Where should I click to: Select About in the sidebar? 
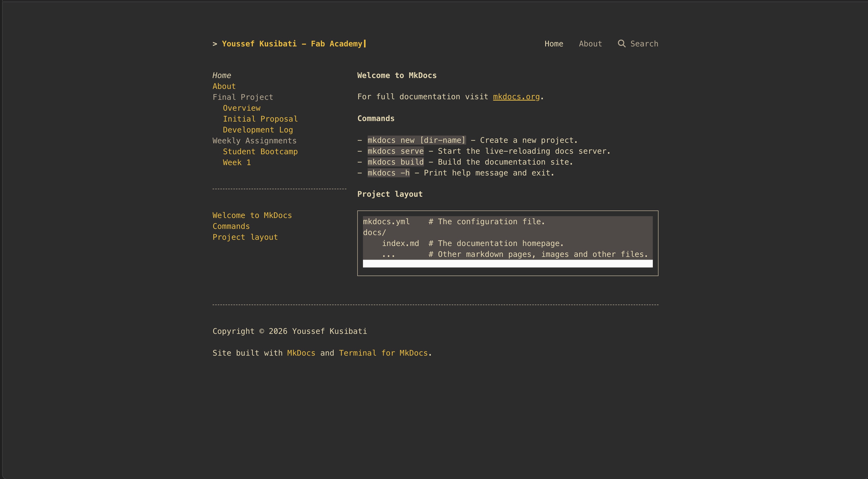click(x=224, y=86)
